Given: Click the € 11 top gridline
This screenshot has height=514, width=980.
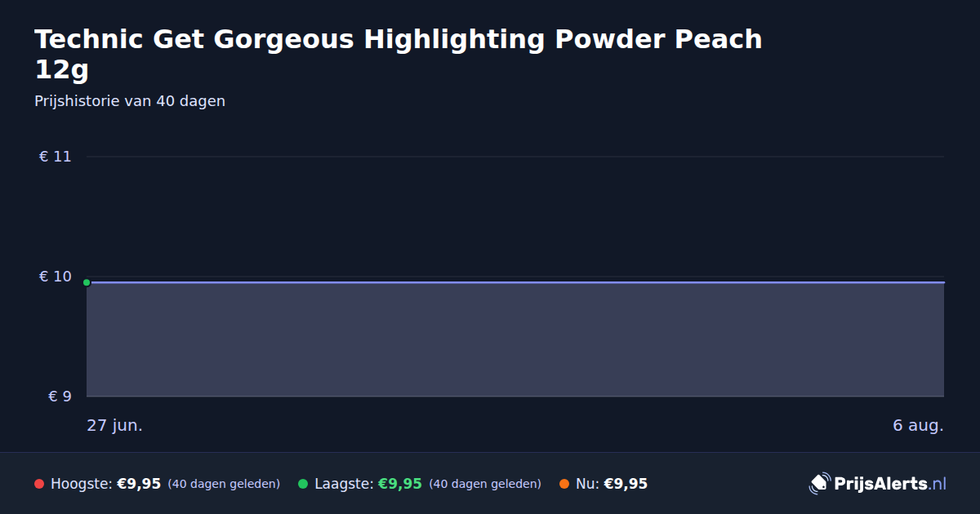Looking at the screenshot, I should [x=515, y=157].
